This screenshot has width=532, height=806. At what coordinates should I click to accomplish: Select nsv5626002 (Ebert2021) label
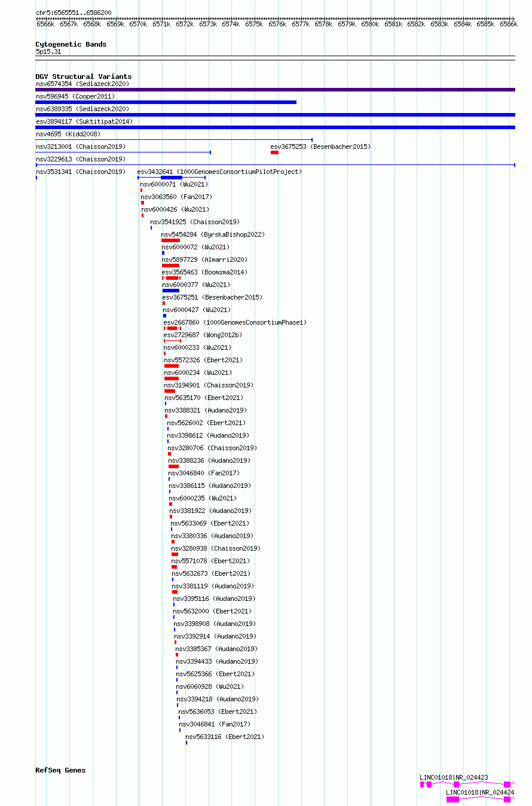[x=207, y=423]
